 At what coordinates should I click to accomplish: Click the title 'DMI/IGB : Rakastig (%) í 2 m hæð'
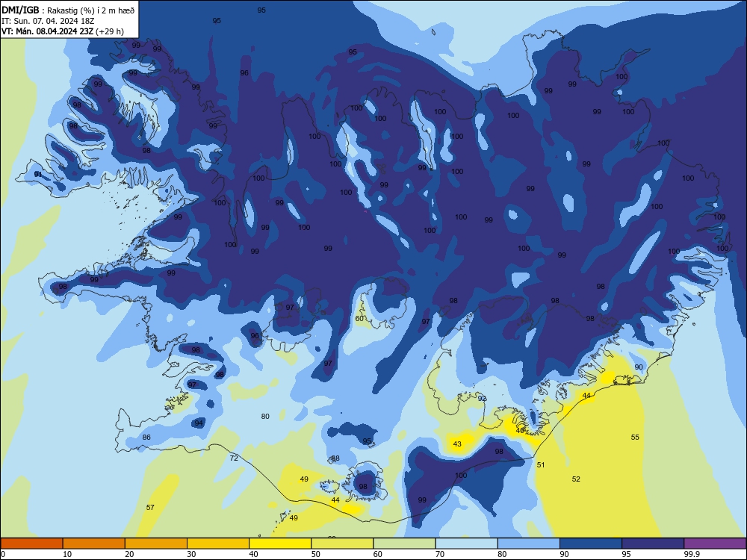coord(68,10)
